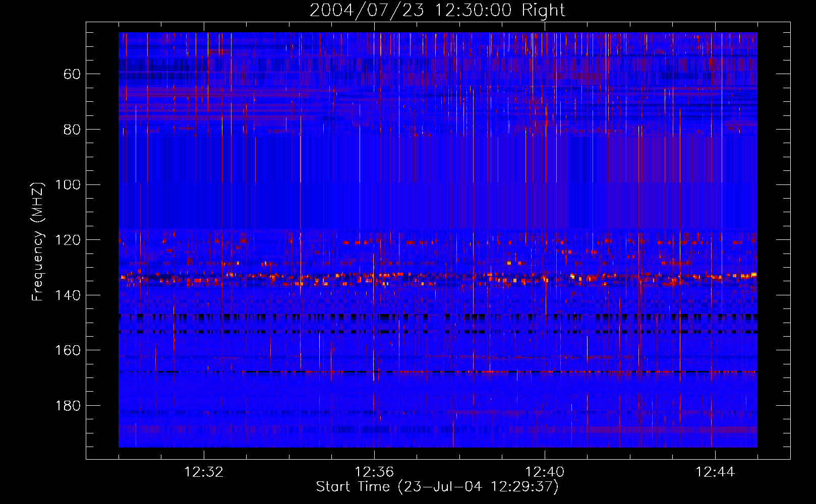Select the 120 frequency tick label
Screen dimensions: 816x504
tap(68, 240)
